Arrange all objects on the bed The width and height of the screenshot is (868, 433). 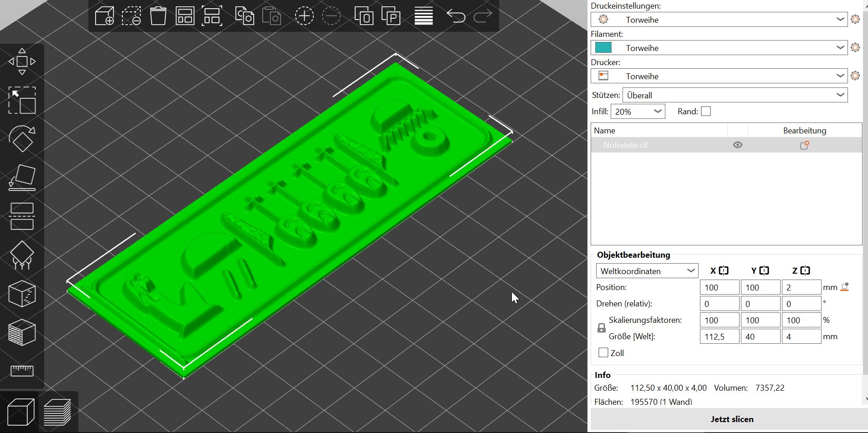[x=185, y=16]
